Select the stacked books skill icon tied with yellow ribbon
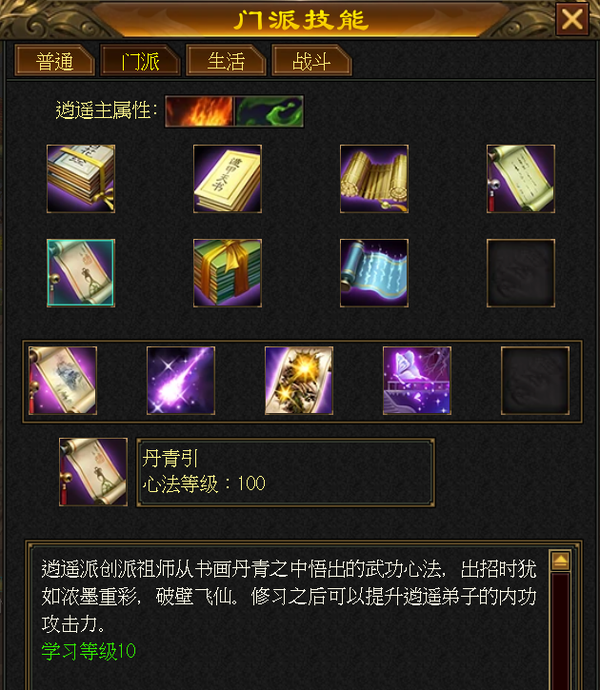600x690 pixels. click(81, 179)
